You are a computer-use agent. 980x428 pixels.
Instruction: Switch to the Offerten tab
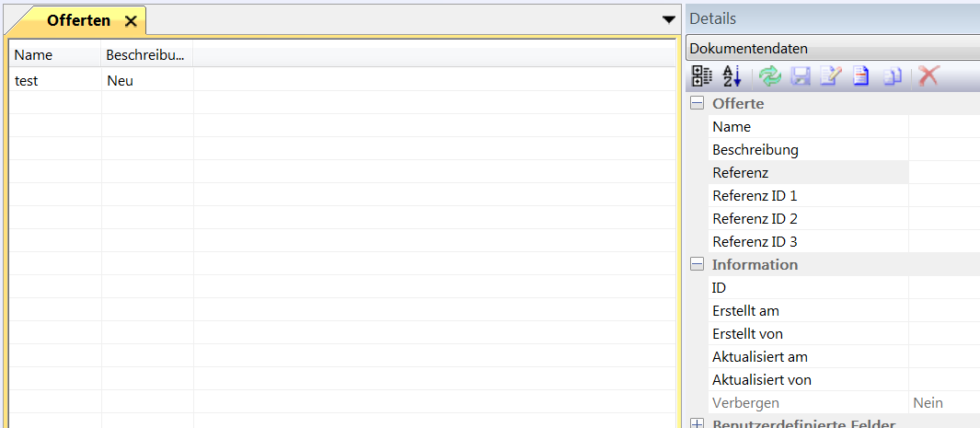click(78, 20)
